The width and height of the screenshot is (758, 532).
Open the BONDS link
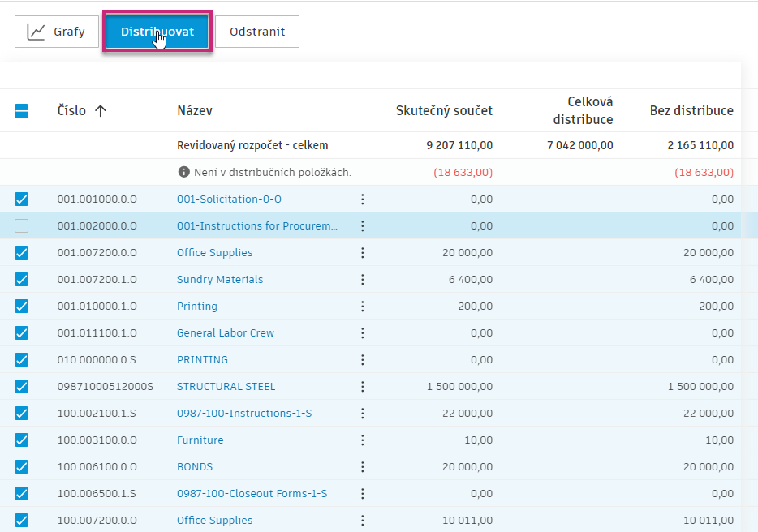click(195, 467)
